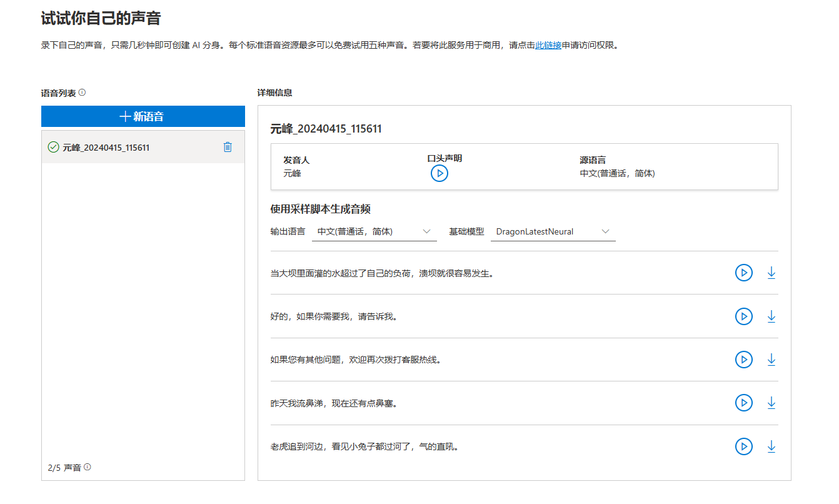
Task: Click the 2/5 声音 counter text
Action: click(x=64, y=468)
